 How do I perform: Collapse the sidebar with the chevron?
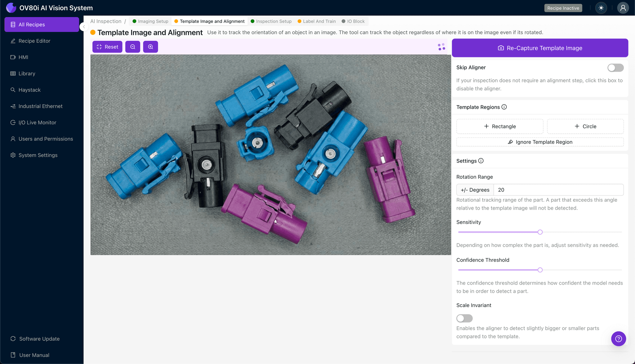click(84, 27)
